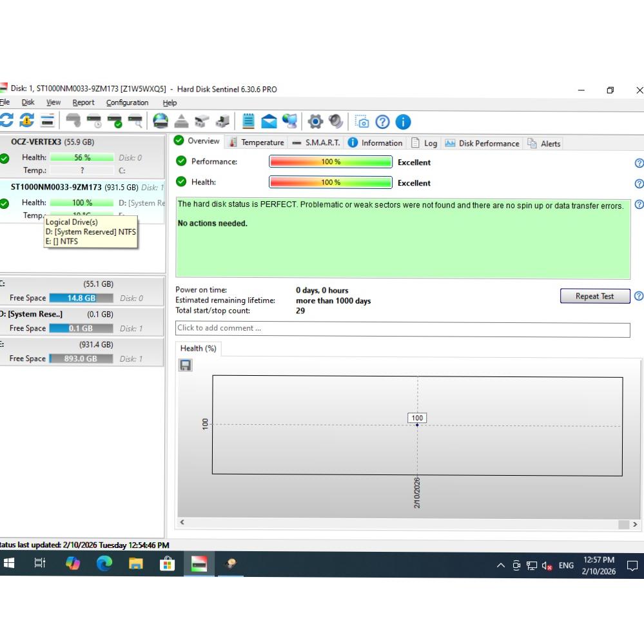
Task: Open the Disk Performance tab
Action: (482, 143)
